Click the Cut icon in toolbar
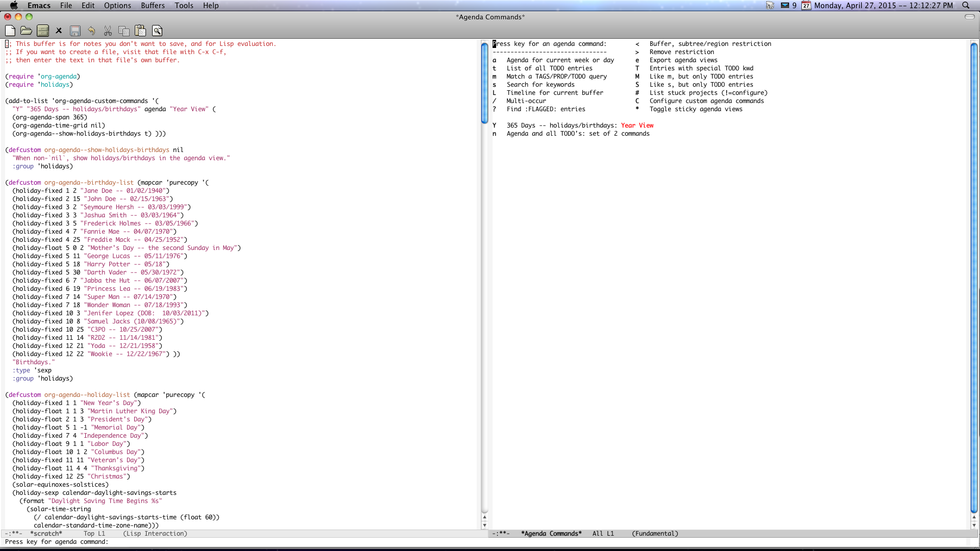The width and height of the screenshot is (980, 551). click(108, 30)
